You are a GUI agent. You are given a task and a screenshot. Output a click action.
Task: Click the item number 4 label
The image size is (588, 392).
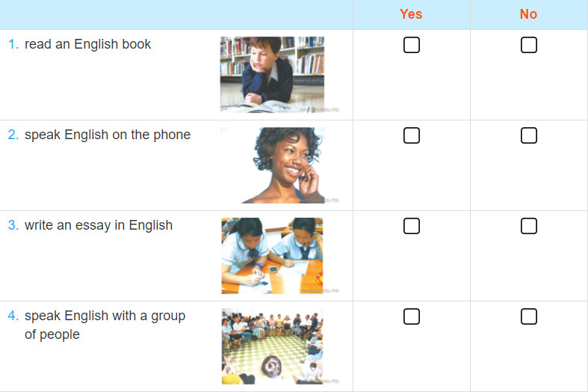13,316
